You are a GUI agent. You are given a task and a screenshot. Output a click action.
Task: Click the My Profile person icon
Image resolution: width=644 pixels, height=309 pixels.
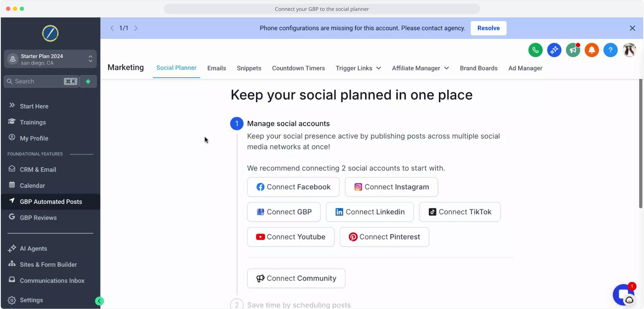[x=12, y=137]
